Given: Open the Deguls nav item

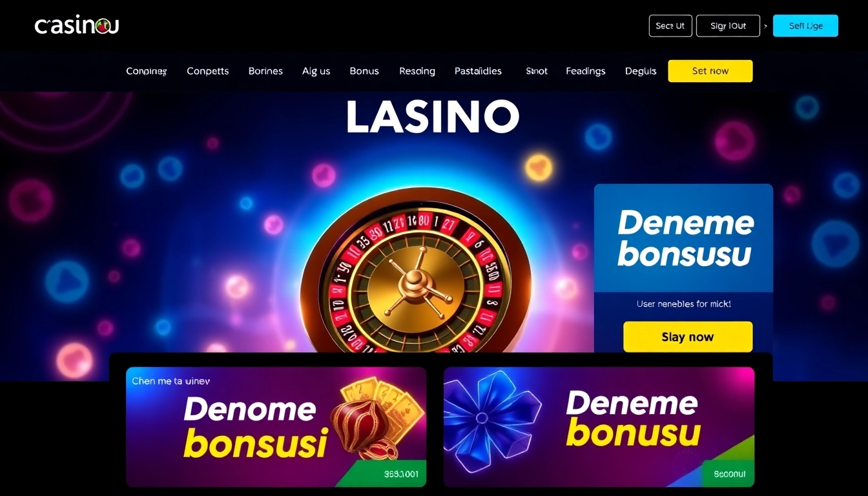Looking at the screenshot, I should 641,71.
